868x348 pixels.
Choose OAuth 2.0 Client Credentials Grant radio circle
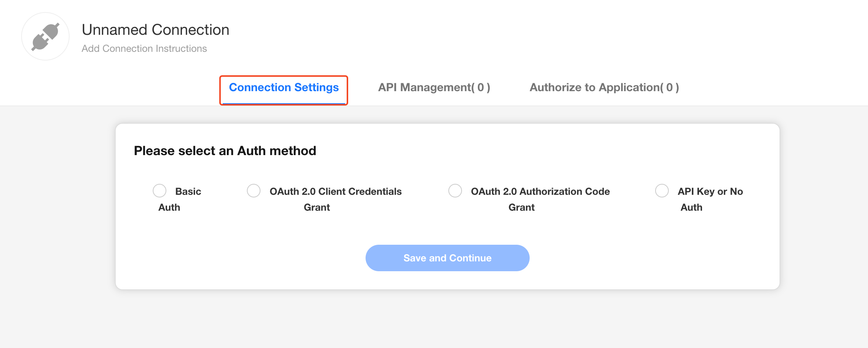(x=254, y=191)
